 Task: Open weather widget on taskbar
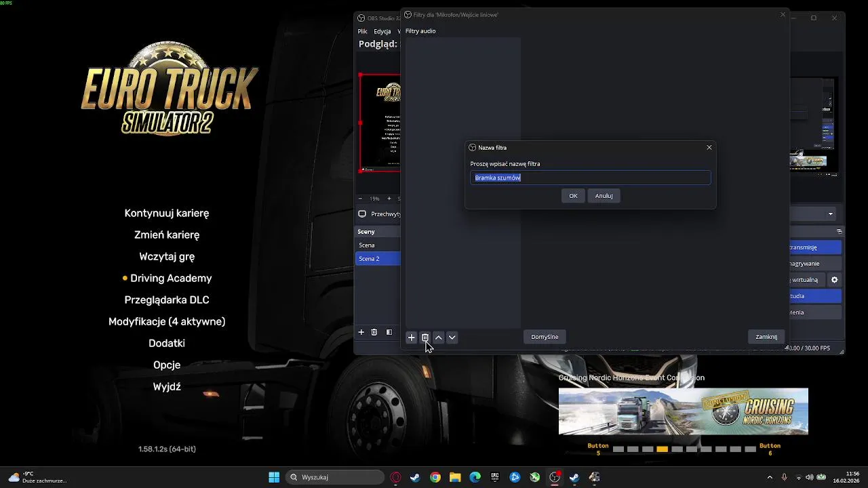(x=37, y=477)
